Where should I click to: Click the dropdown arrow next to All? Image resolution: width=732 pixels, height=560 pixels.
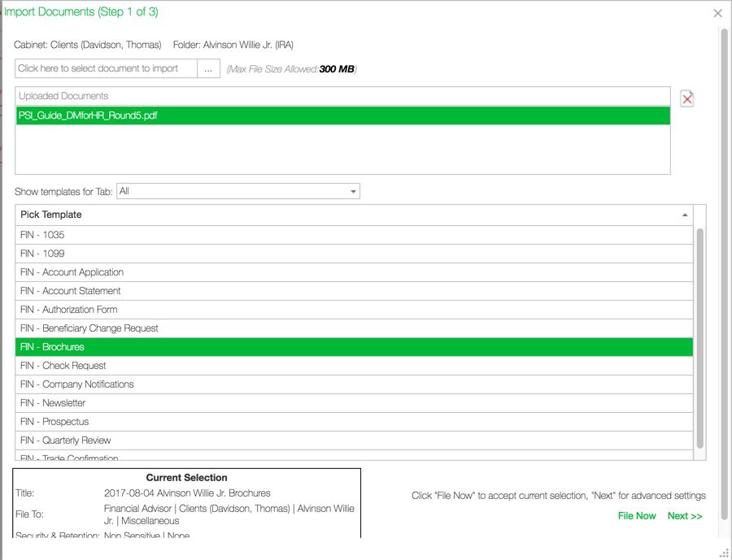tap(352, 191)
